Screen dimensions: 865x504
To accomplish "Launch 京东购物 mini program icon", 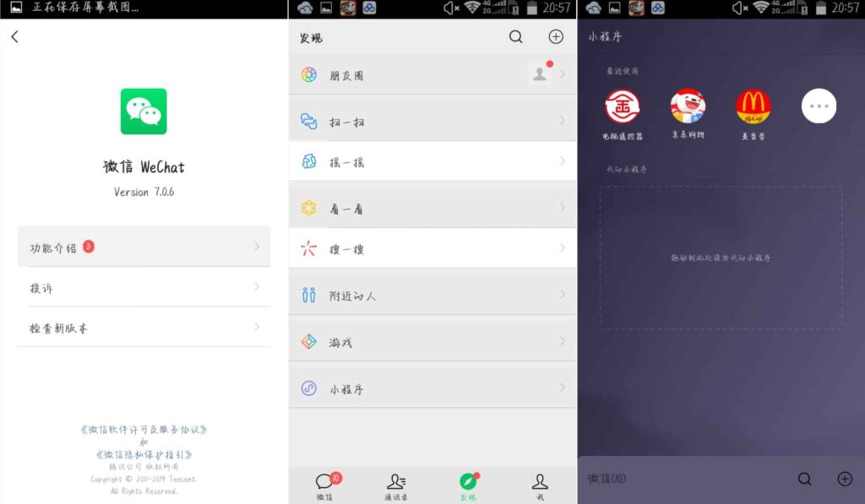I will tap(688, 106).
